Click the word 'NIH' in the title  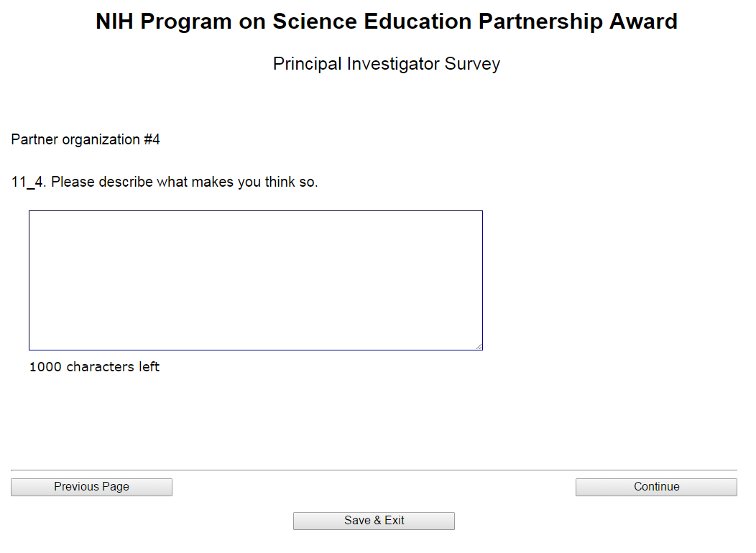114,22
